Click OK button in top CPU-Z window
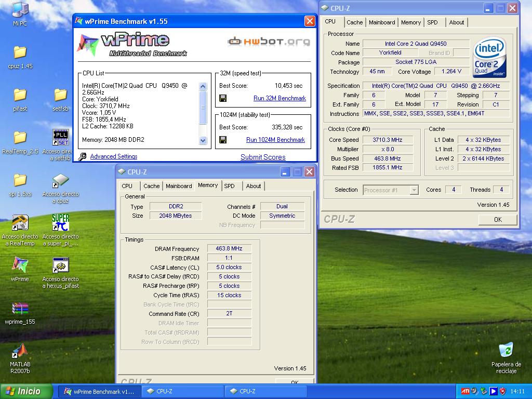 498,220
